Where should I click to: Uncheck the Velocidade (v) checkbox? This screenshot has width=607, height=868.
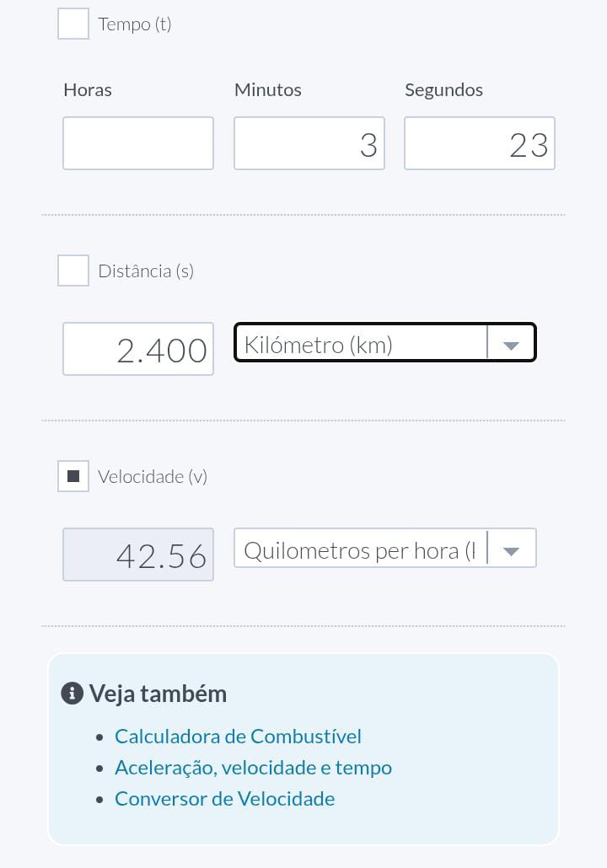tap(73, 476)
